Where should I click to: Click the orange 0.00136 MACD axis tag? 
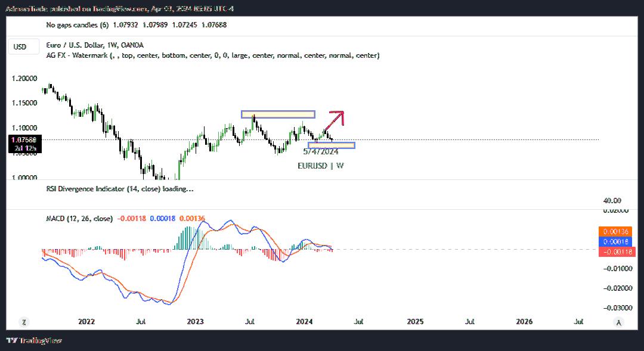tap(615, 232)
